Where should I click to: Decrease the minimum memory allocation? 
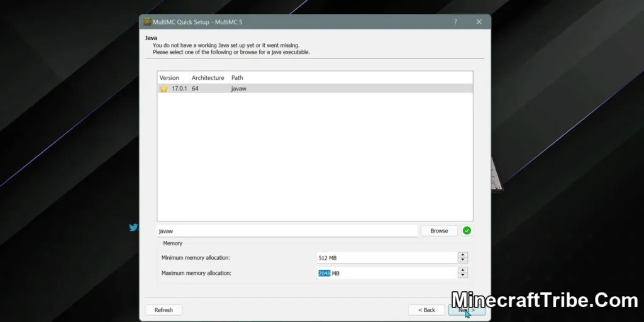(x=463, y=260)
